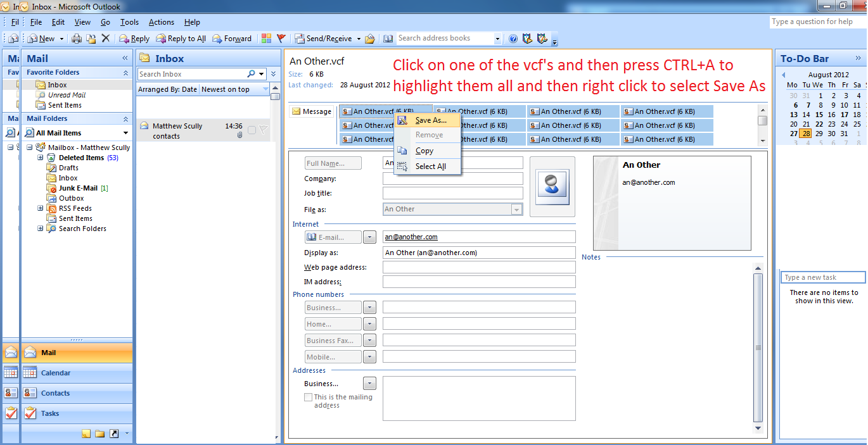Click the Follow Up red flag icon
868x445 pixels.
(281, 39)
